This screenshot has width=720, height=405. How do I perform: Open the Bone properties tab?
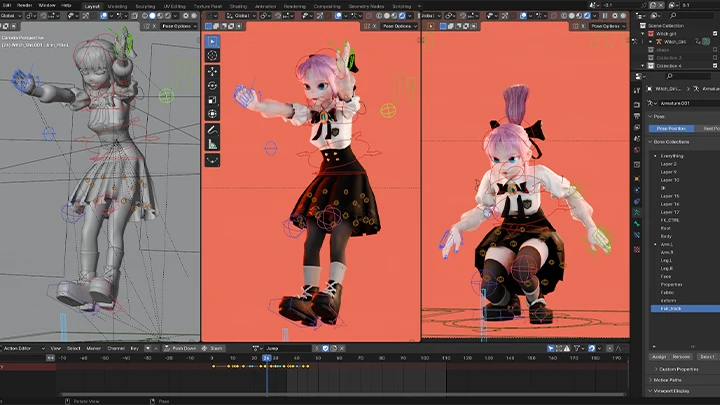click(637, 224)
